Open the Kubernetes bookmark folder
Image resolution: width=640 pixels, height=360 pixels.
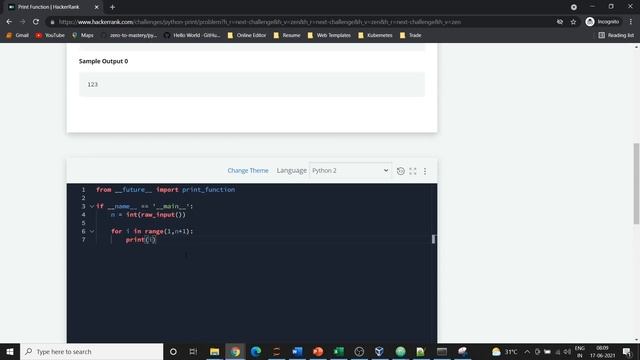pos(375,35)
